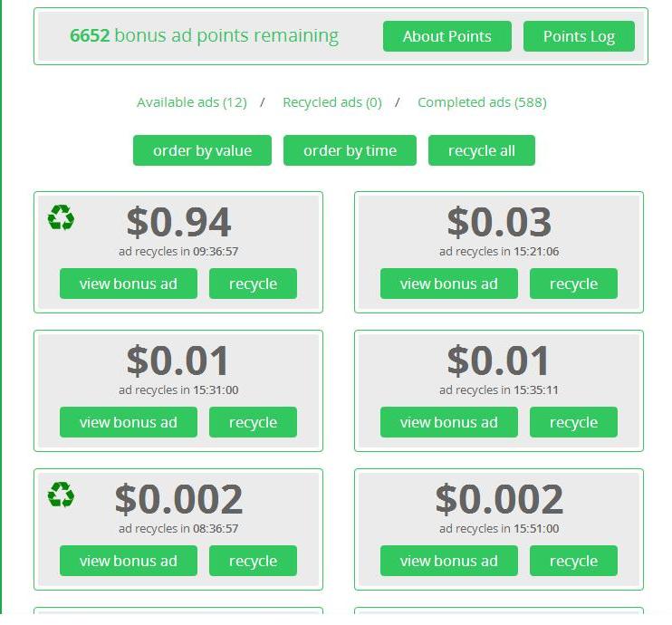This screenshot has height=625, width=672.
Task: Recycle the ad expiring in 15:51:00
Action: (x=573, y=561)
